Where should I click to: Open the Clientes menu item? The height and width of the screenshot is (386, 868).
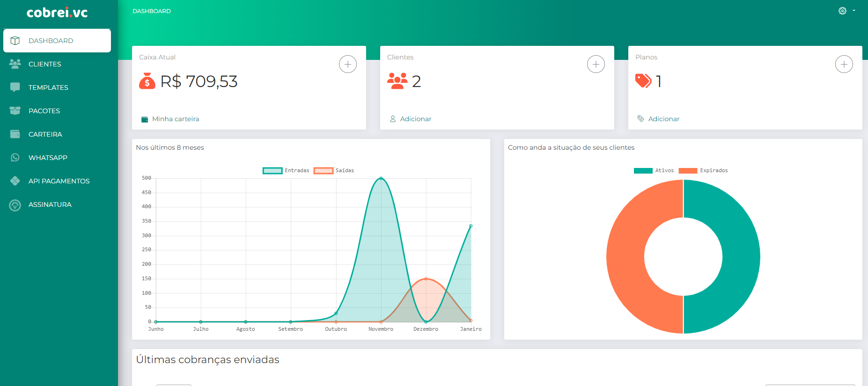click(x=44, y=64)
